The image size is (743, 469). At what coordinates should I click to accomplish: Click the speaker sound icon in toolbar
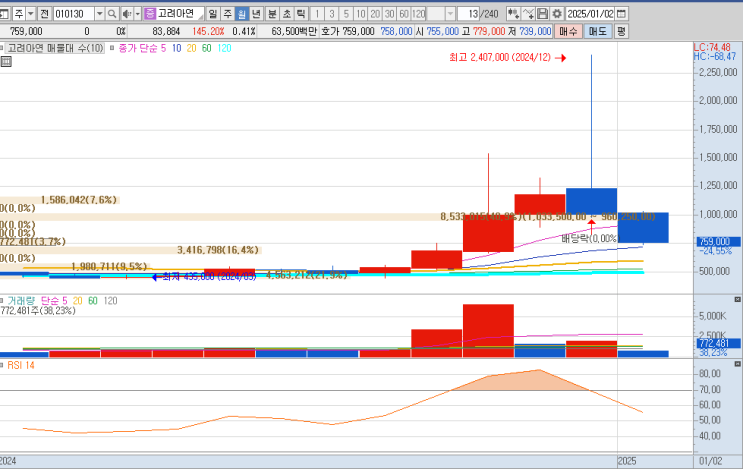pyautogui.click(x=127, y=14)
